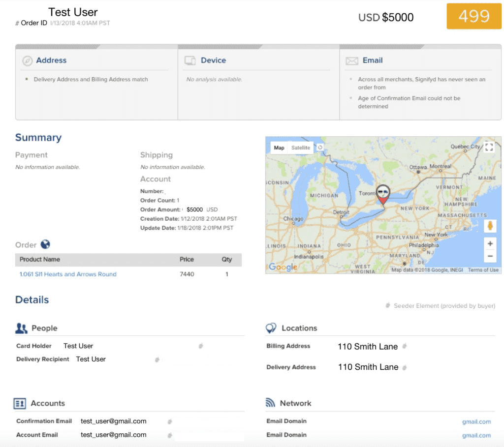Click seeder icon in Delivery Recipient row
Viewport: 504px width, 447px height.
tap(157, 359)
